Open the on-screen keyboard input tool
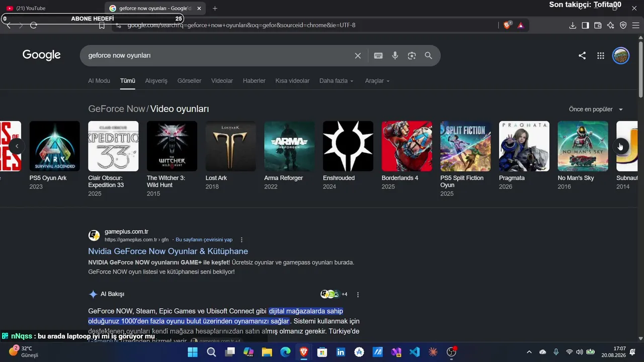This screenshot has height=362, width=644. pos(378,56)
